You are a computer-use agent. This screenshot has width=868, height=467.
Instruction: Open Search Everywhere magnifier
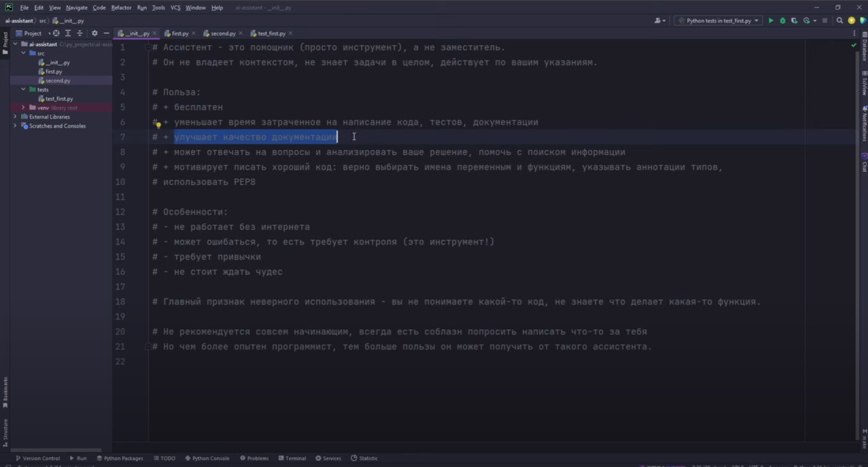click(840, 20)
